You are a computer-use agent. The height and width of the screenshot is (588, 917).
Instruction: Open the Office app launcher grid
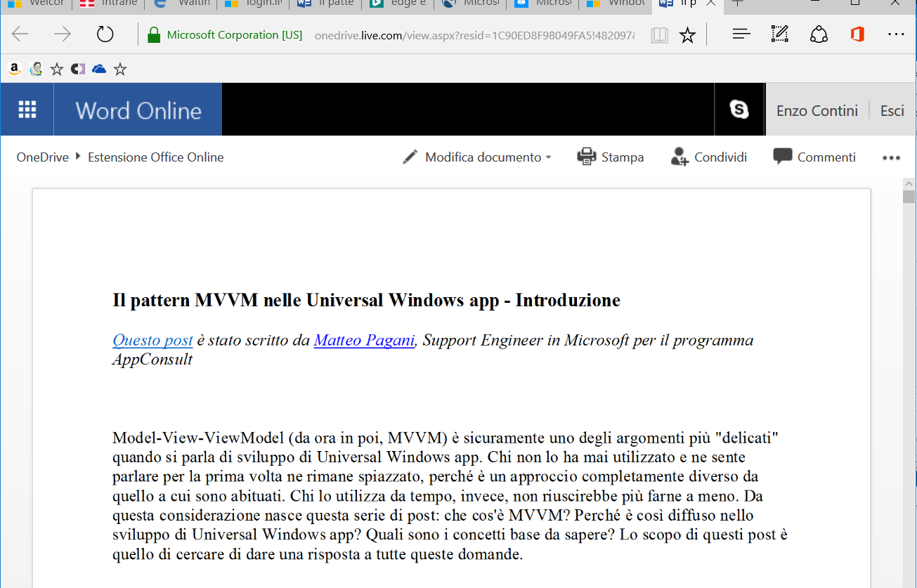(x=27, y=110)
